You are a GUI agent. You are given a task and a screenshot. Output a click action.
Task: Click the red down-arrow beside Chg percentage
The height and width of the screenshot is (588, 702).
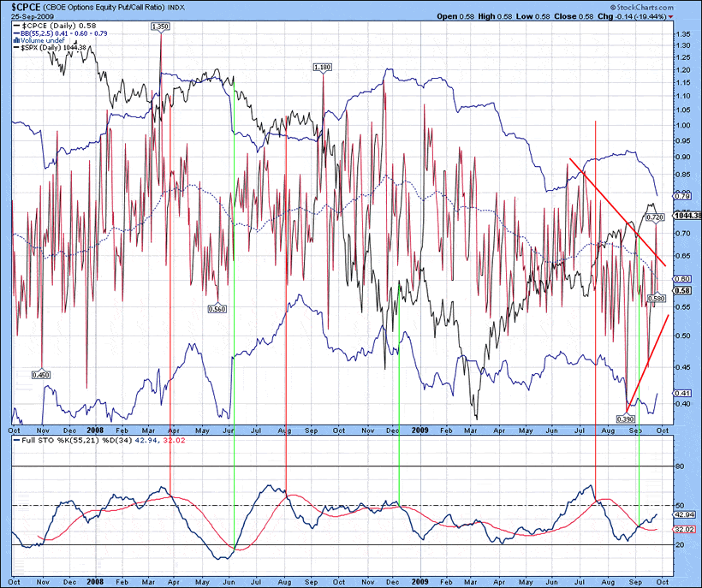pos(670,16)
